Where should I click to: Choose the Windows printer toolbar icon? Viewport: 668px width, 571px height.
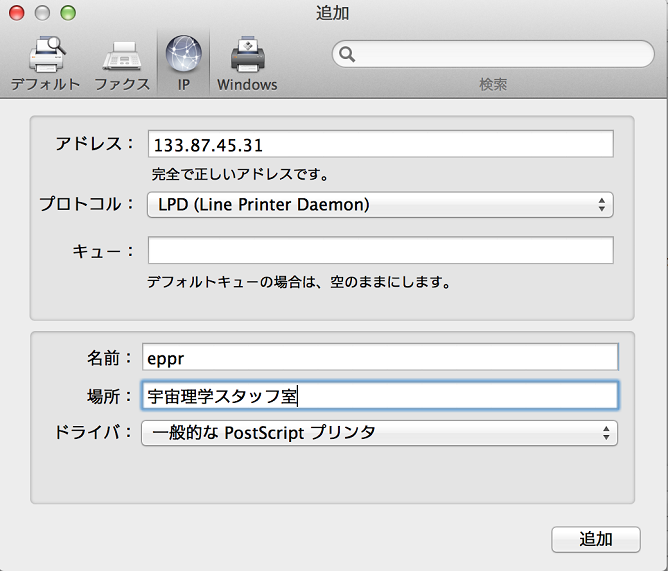(247, 62)
